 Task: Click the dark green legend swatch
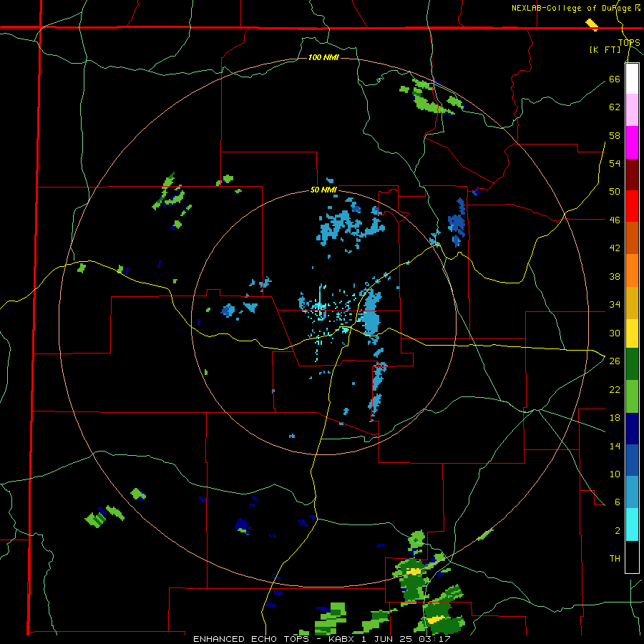tap(632, 364)
